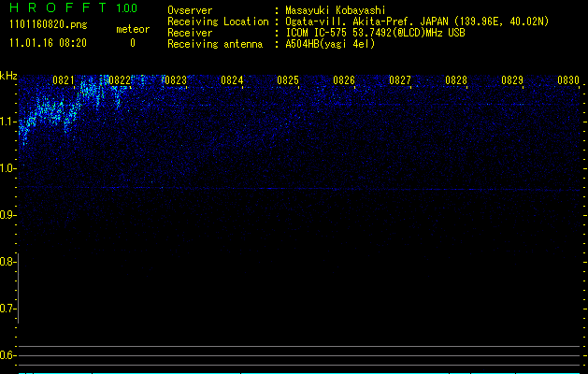Click the 0821 time marker

click(64, 80)
